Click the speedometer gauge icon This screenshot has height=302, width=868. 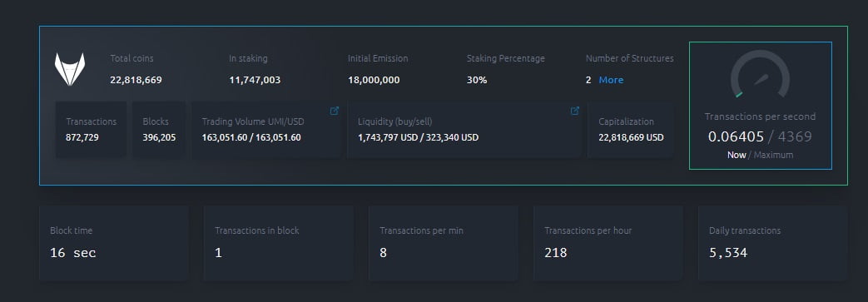point(760,74)
